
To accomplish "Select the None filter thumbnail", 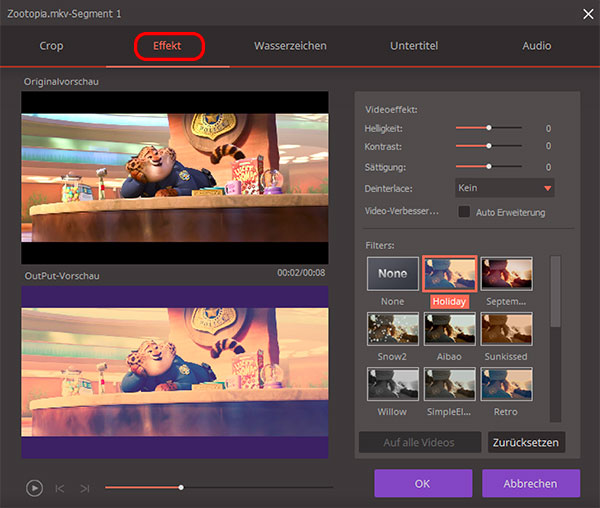I will 393,274.
